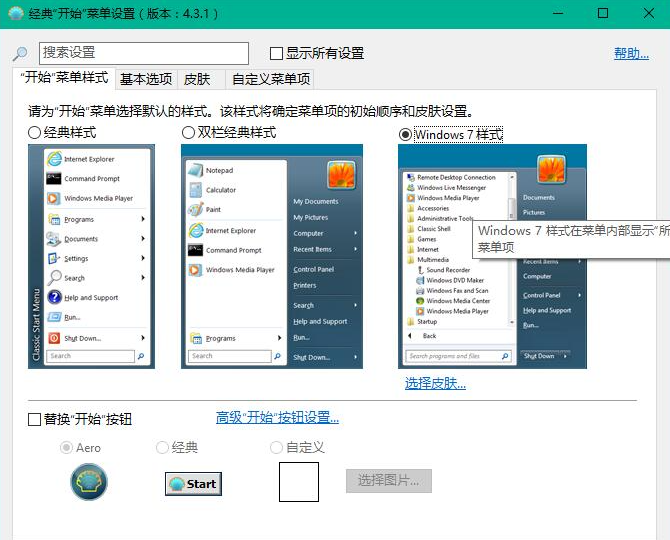Choose the Windows 7 样式 radio button

point(405,134)
